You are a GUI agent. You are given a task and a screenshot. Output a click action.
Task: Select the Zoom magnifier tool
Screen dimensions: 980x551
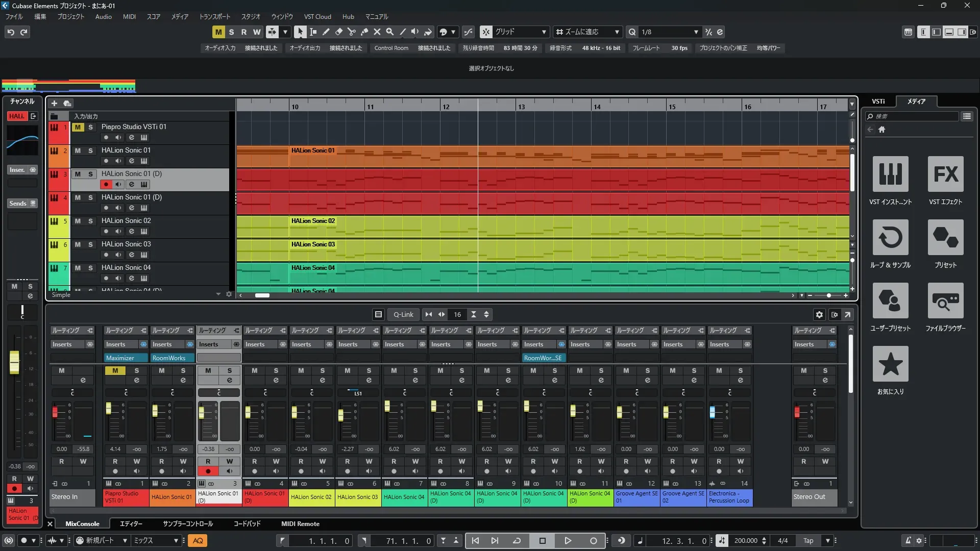(x=389, y=32)
